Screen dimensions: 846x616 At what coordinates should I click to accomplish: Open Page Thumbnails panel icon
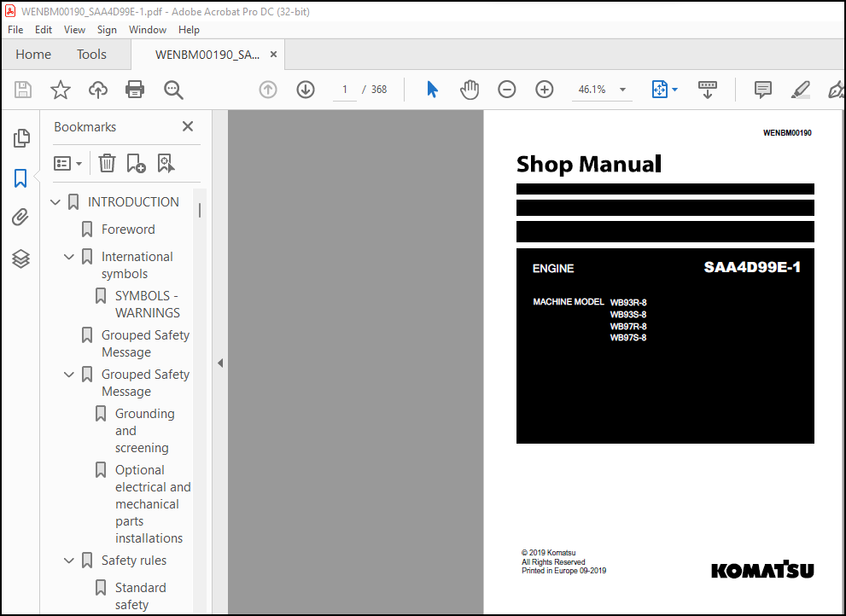pos(21,138)
